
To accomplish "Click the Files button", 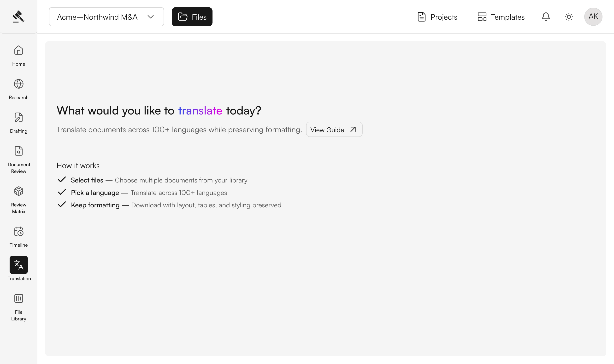I will tap(192, 17).
